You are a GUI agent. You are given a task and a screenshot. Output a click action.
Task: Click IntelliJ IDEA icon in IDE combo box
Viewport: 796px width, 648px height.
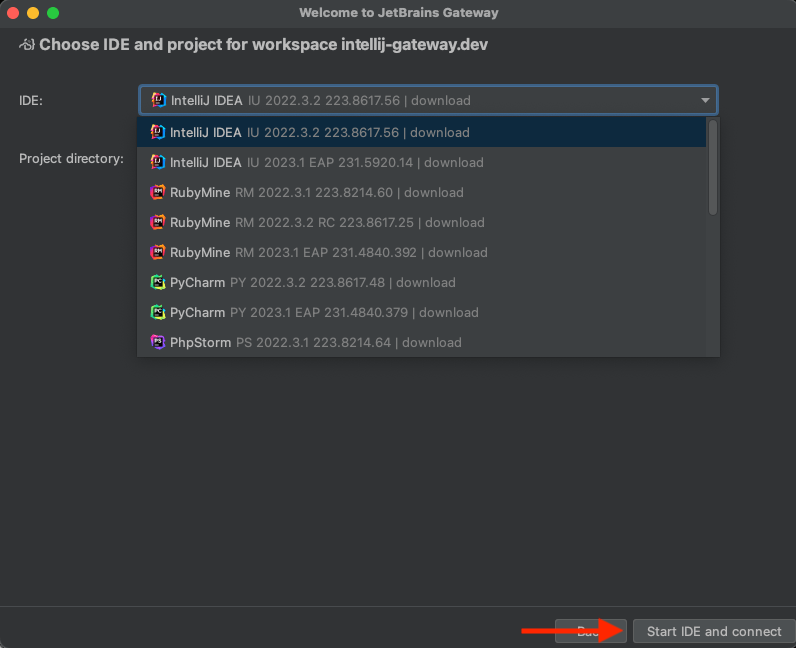[x=159, y=100]
